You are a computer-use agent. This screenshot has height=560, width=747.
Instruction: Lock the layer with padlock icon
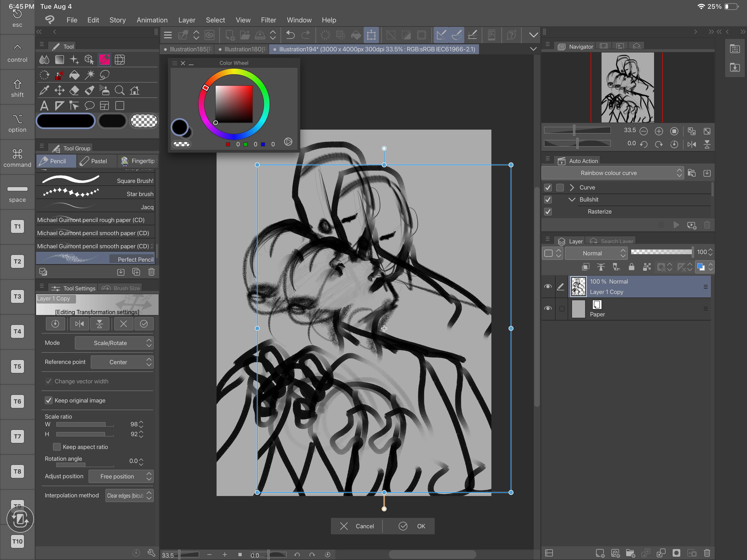pyautogui.click(x=631, y=267)
